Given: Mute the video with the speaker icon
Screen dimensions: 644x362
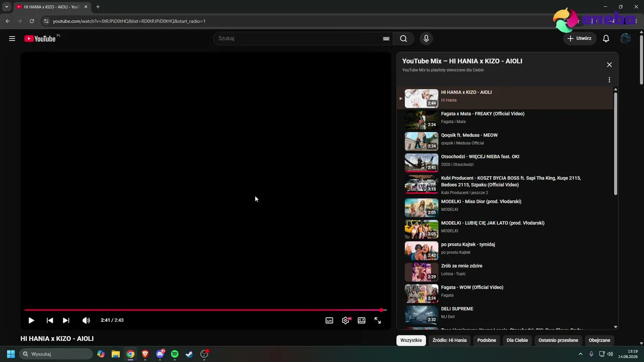Looking at the screenshot, I should [86, 320].
